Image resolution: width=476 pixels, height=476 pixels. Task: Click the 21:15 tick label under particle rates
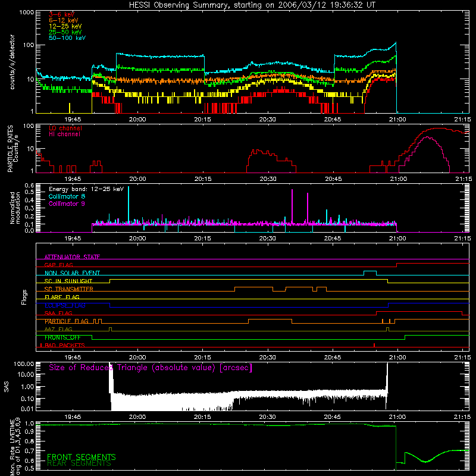464,179
